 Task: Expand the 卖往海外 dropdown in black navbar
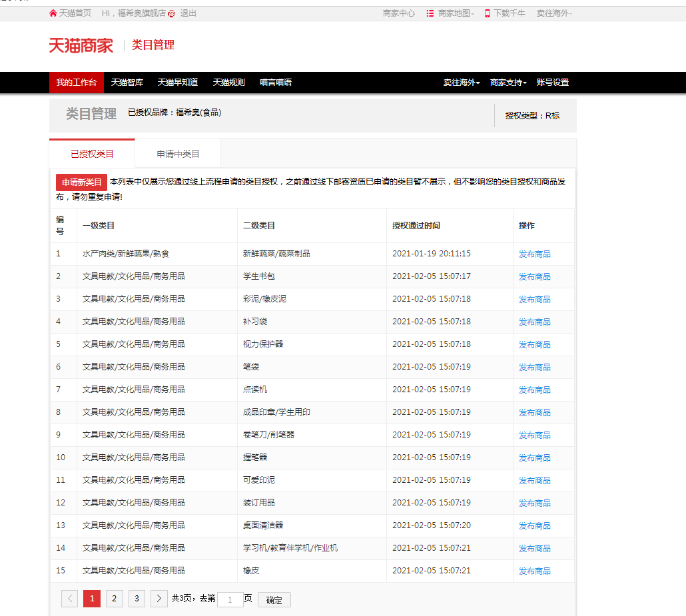[462, 83]
